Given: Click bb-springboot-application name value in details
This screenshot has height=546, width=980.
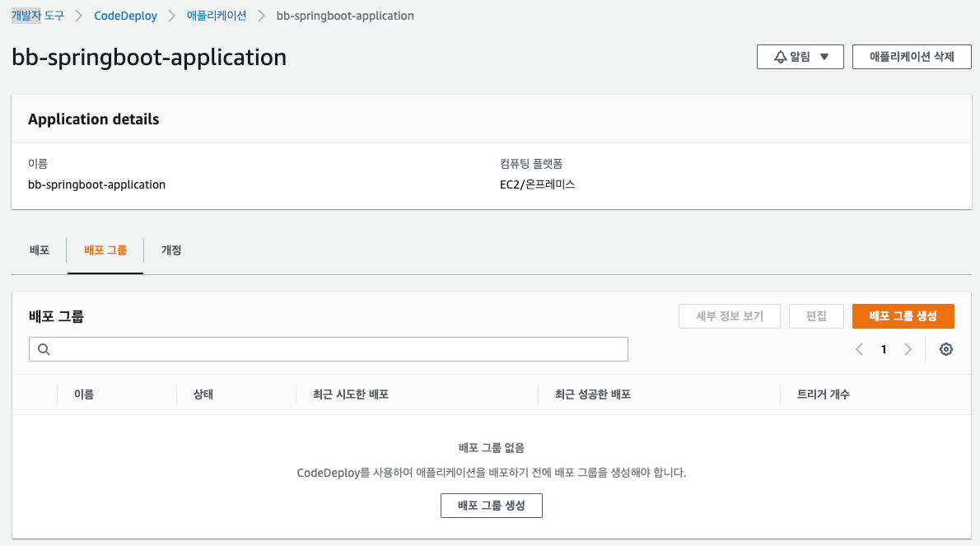Looking at the screenshot, I should pyautogui.click(x=97, y=184).
